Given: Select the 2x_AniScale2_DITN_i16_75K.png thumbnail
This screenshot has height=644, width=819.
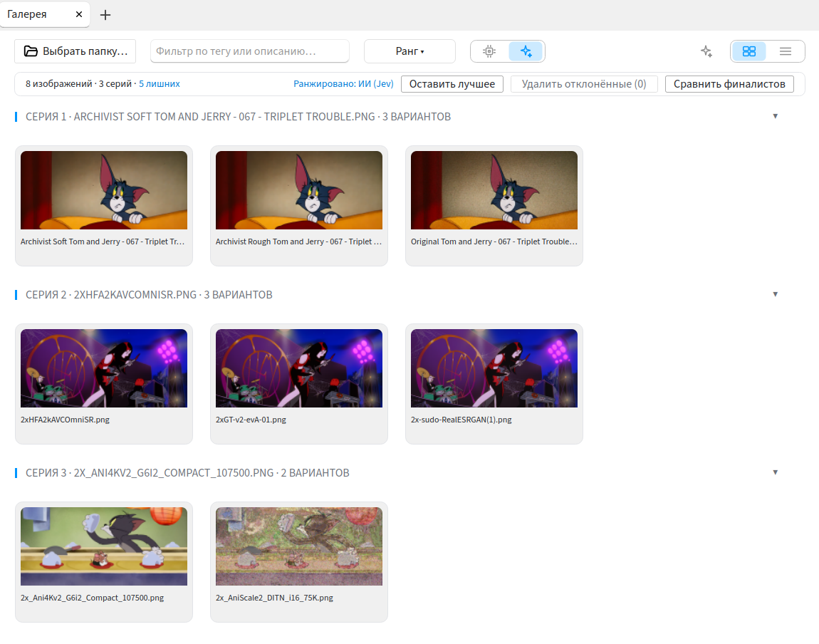Looking at the screenshot, I should pyautogui.click(x=299, y=546).
